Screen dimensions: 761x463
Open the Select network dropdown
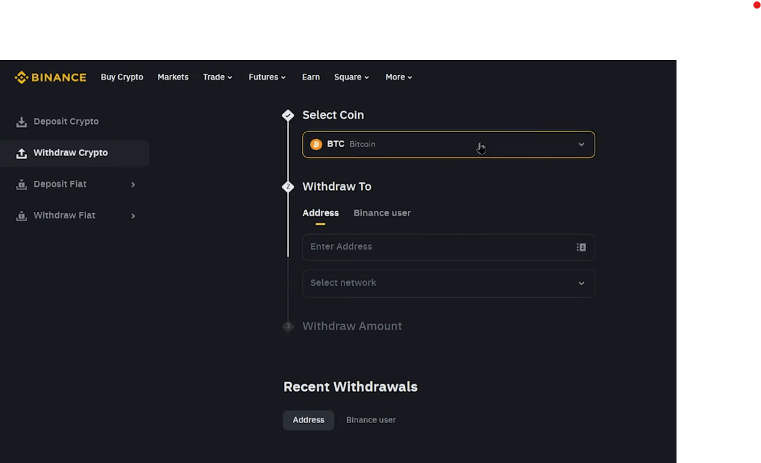[581, 283]
